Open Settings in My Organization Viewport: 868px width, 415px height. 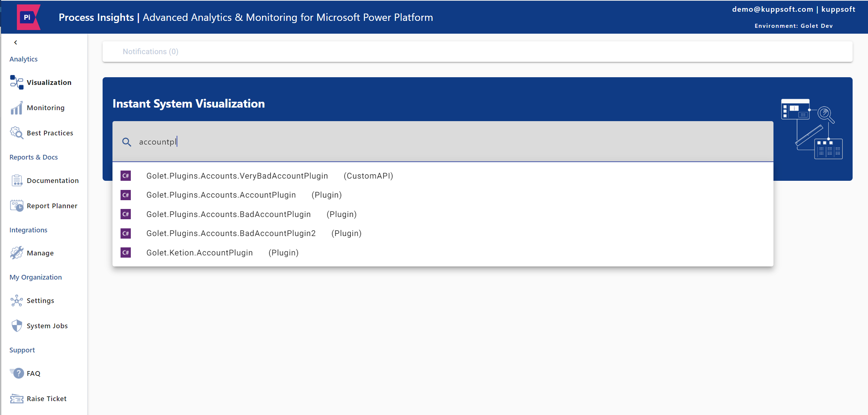[40, 300]
